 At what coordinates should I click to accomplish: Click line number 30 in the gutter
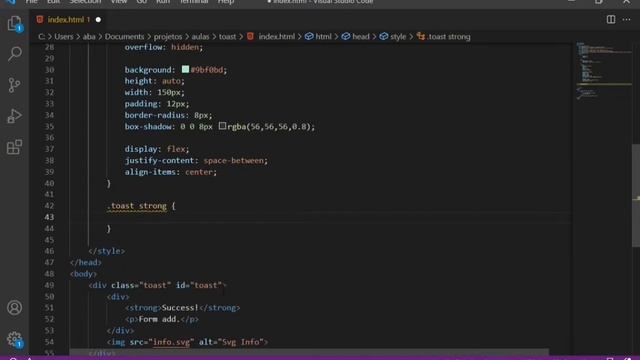click(49, 70)
